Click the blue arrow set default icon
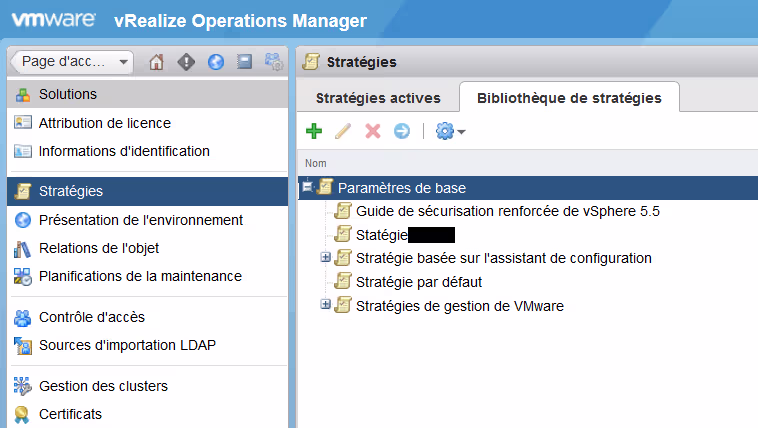 [402, 131]
